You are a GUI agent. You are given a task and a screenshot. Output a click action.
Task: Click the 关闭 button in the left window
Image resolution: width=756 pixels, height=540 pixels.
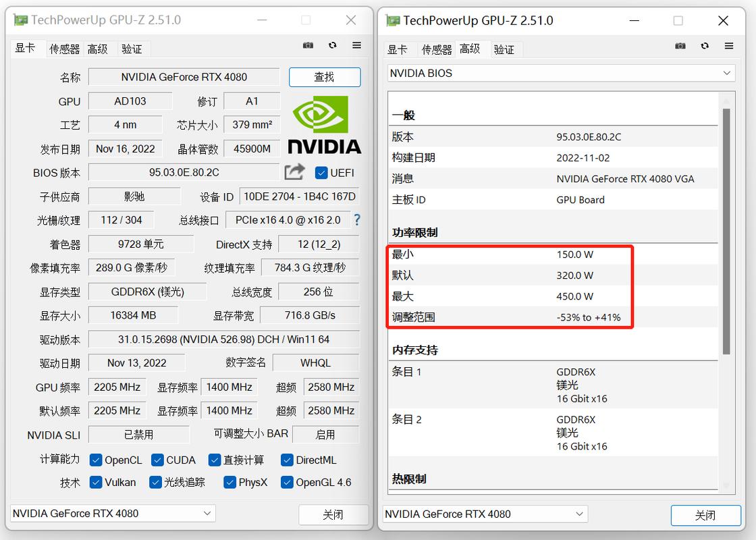pyautogui.click(x=333, y=514)
